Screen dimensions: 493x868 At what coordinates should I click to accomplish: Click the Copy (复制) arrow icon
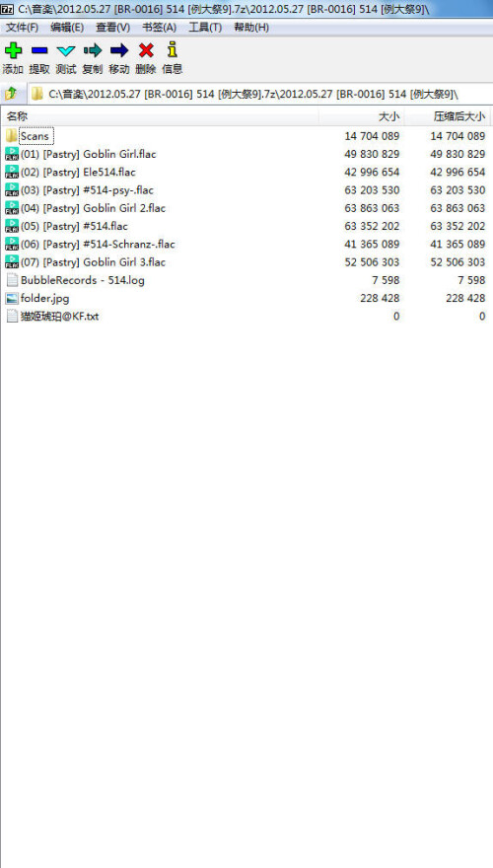[x=93, y=51]
